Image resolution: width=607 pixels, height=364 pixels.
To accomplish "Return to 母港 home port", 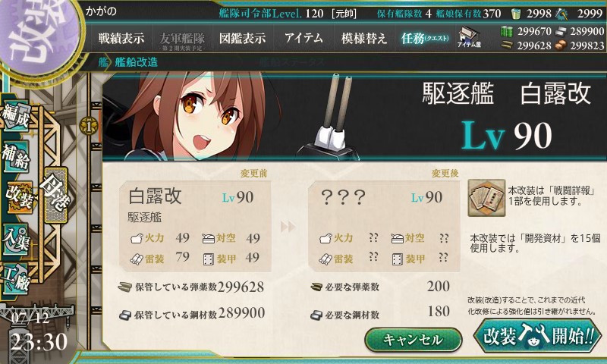I will [55, 195].
